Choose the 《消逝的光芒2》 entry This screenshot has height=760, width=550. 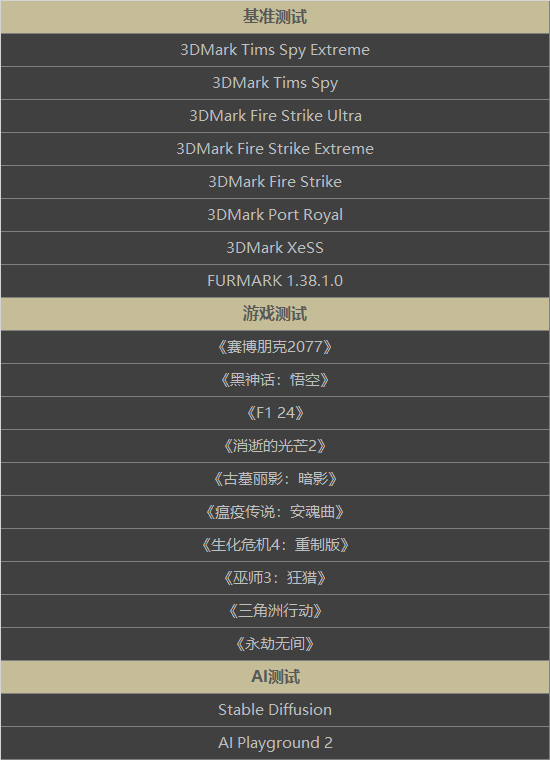(x=275, y=446)
